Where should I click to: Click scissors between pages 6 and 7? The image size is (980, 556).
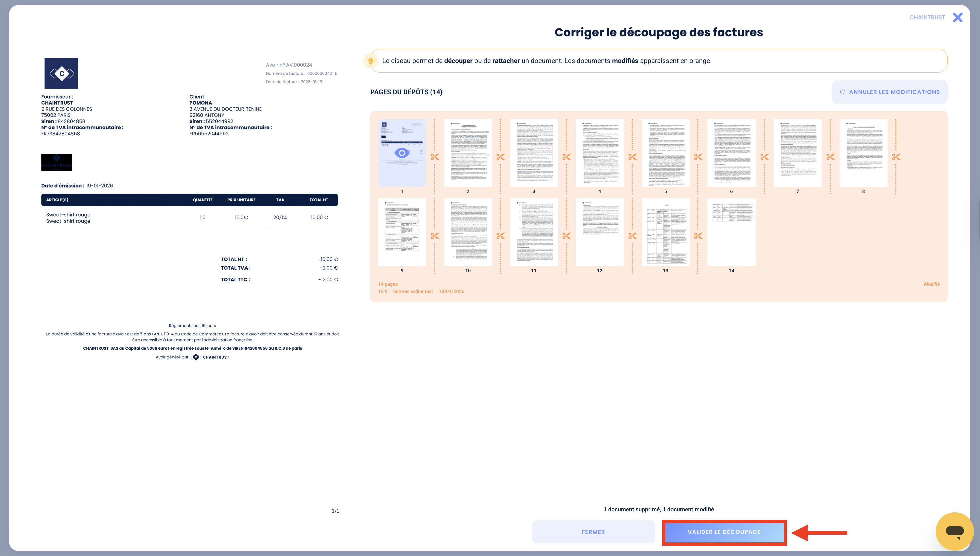pos(765,157)
